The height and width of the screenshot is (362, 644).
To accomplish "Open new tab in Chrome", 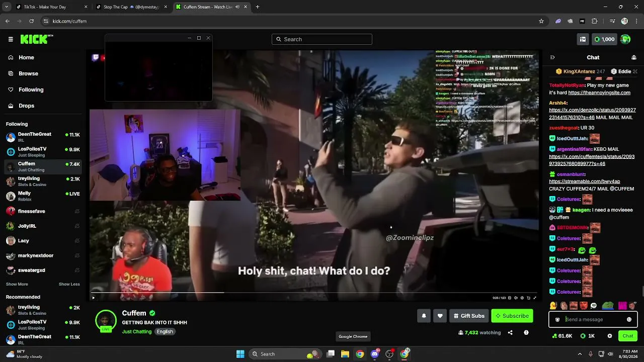I will (x=257, y=7).
